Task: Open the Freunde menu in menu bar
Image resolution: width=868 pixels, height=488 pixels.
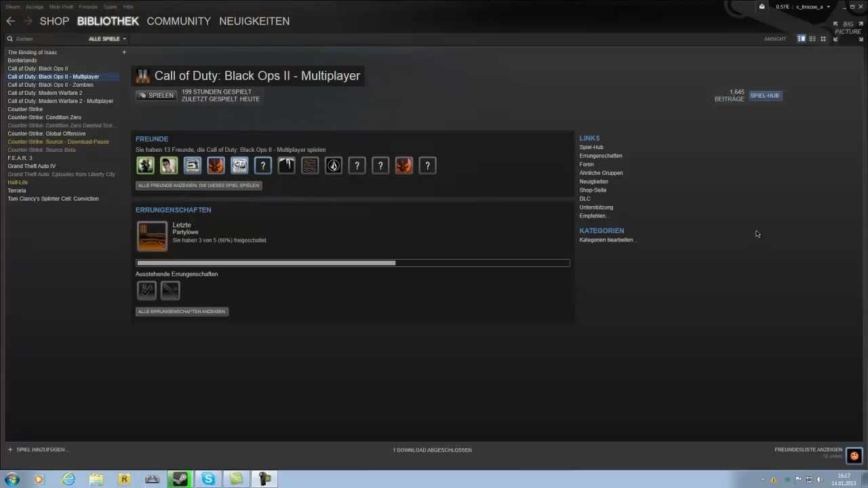Action: tap(88, 7)
